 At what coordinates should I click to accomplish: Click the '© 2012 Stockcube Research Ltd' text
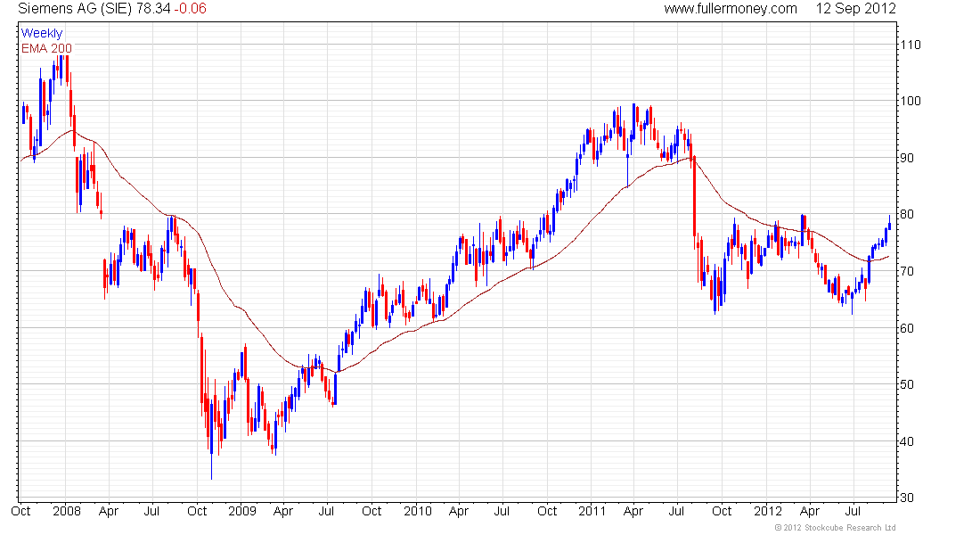point(835,528)
